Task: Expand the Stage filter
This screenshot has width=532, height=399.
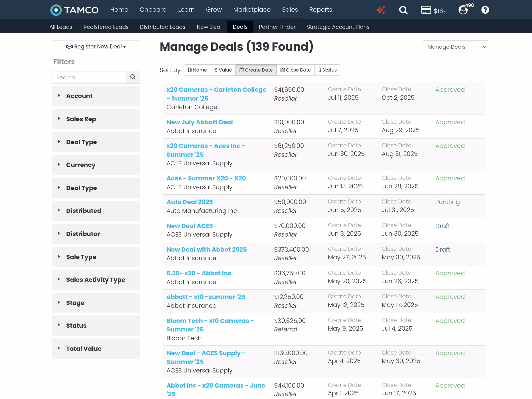Action: (x=96, y=303)
